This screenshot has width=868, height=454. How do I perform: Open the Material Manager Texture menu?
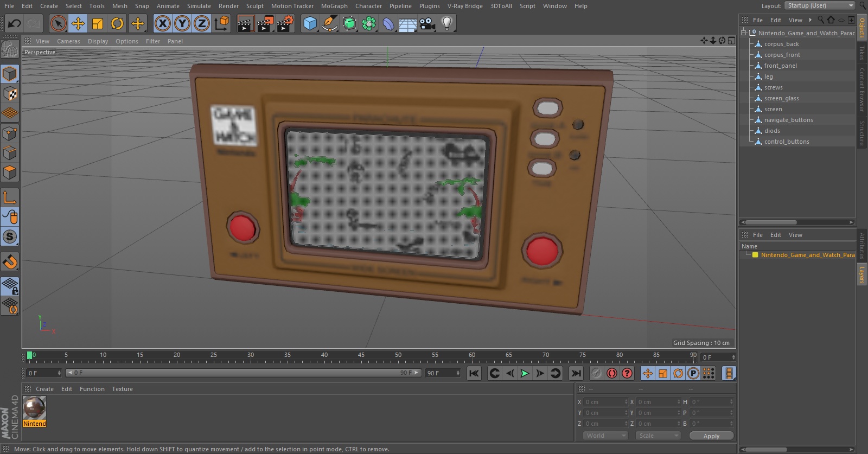(122, 389)
